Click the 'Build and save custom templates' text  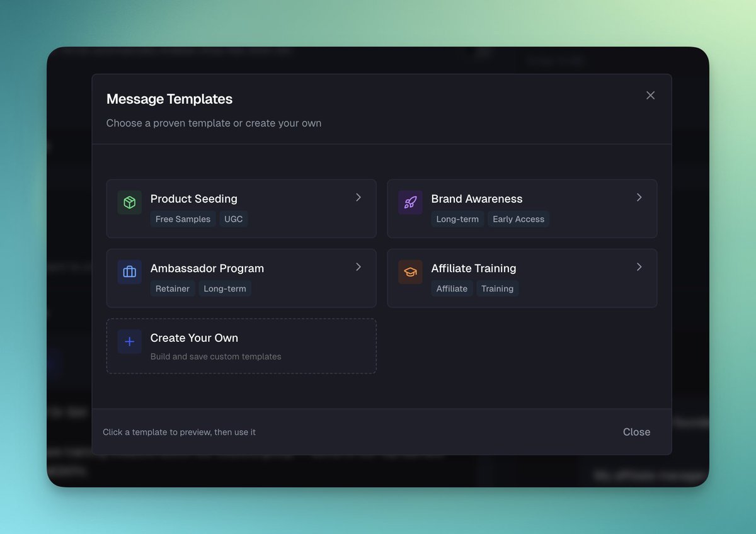216,356
